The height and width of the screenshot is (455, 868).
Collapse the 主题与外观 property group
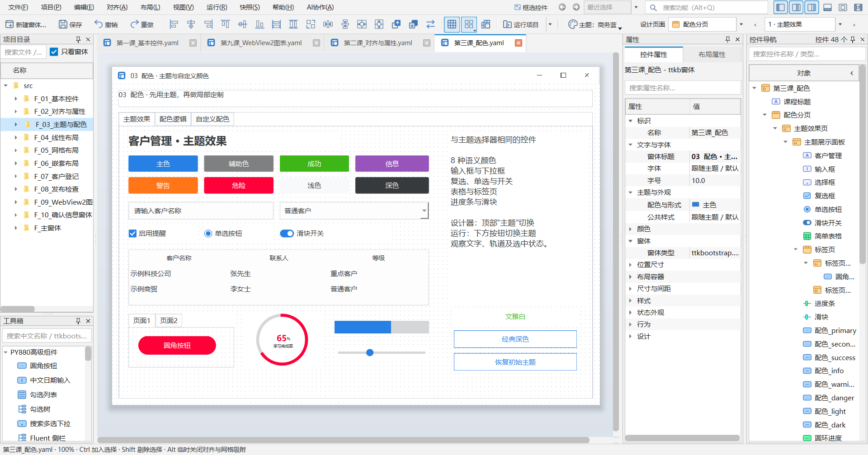(x=630, y=192)
